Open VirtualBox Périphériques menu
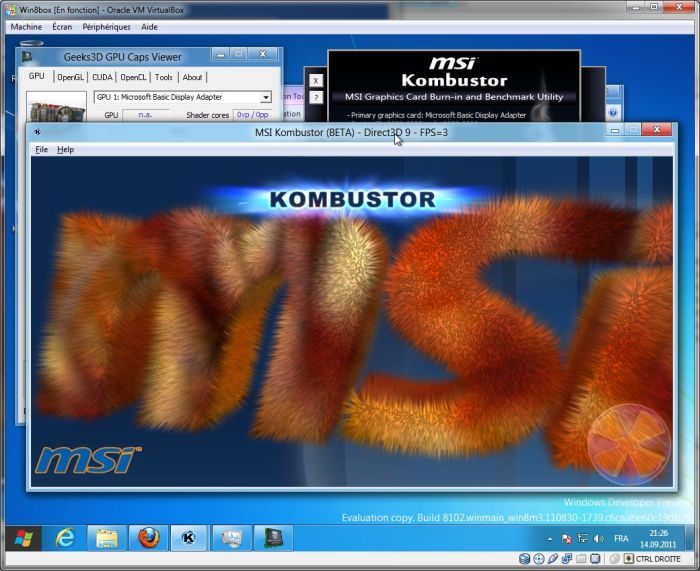 coord(106,27)
